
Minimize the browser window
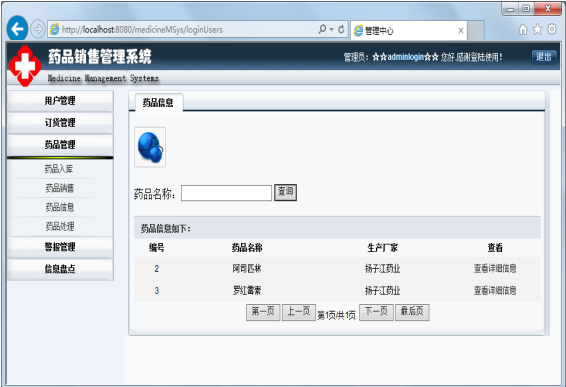tap(510, 9)
